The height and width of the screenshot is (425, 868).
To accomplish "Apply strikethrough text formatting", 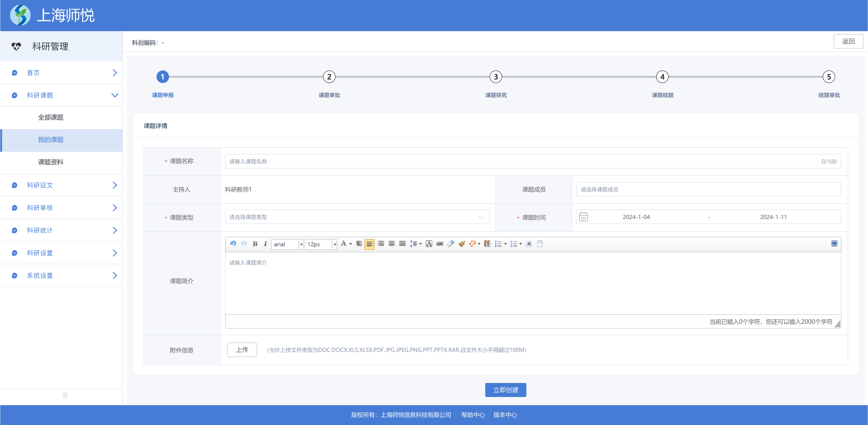I will click(439, 244).
